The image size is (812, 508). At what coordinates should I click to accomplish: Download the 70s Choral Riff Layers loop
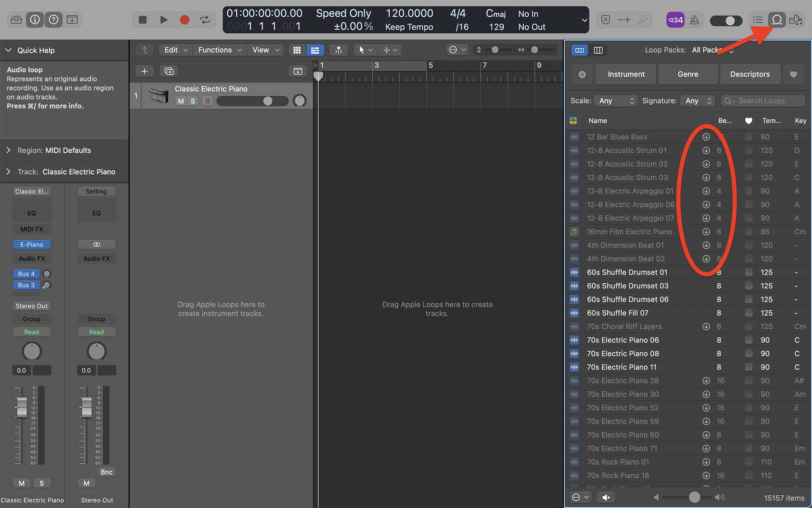point(706,326)
